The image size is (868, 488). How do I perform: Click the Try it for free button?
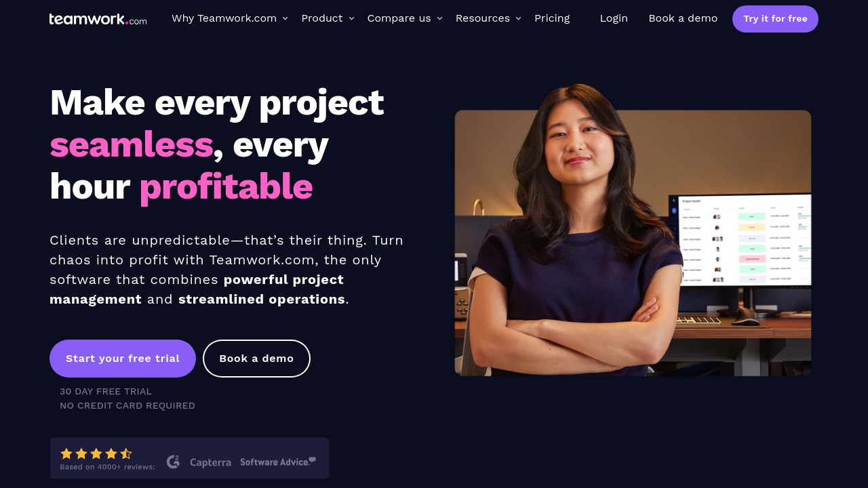pyautogui.click(x=775, y=19)
